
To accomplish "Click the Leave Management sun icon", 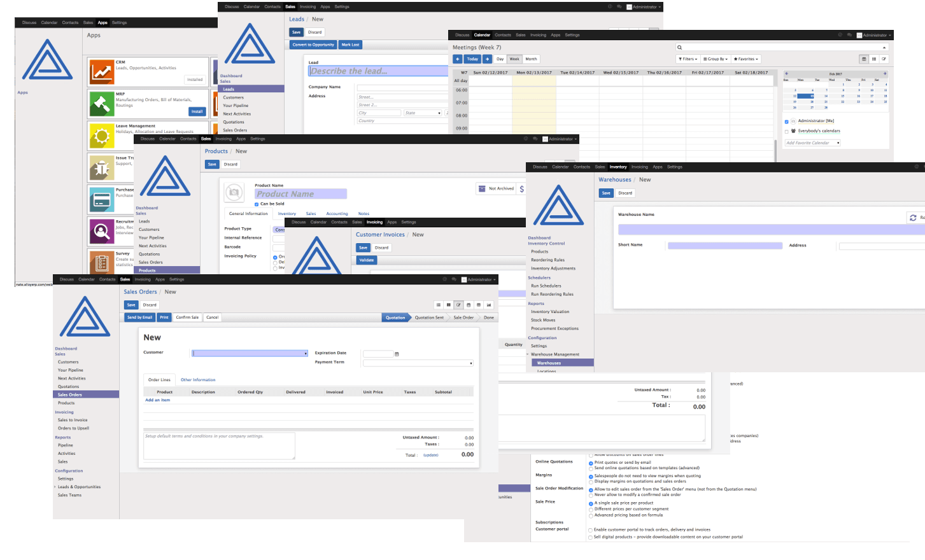I will [x=102, y=136].
